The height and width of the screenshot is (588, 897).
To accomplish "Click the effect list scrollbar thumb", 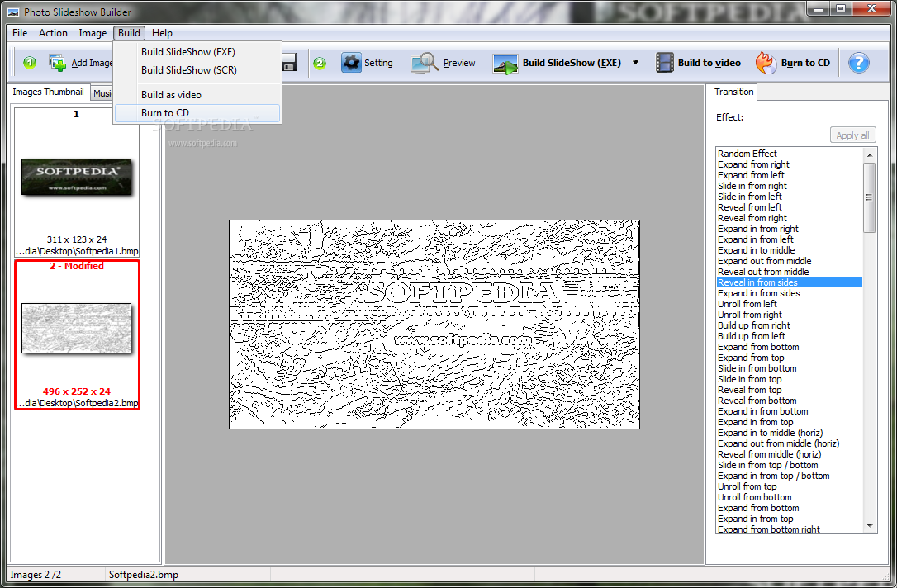I will [870, 197].
